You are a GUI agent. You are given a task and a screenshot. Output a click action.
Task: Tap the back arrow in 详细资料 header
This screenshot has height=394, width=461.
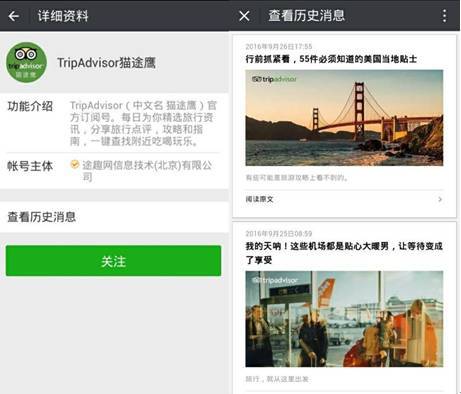point(14,16)
